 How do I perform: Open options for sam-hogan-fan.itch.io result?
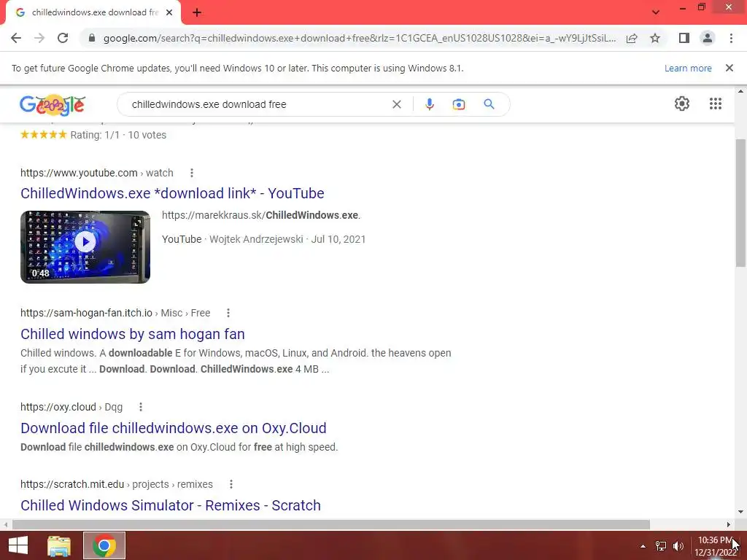228,313
